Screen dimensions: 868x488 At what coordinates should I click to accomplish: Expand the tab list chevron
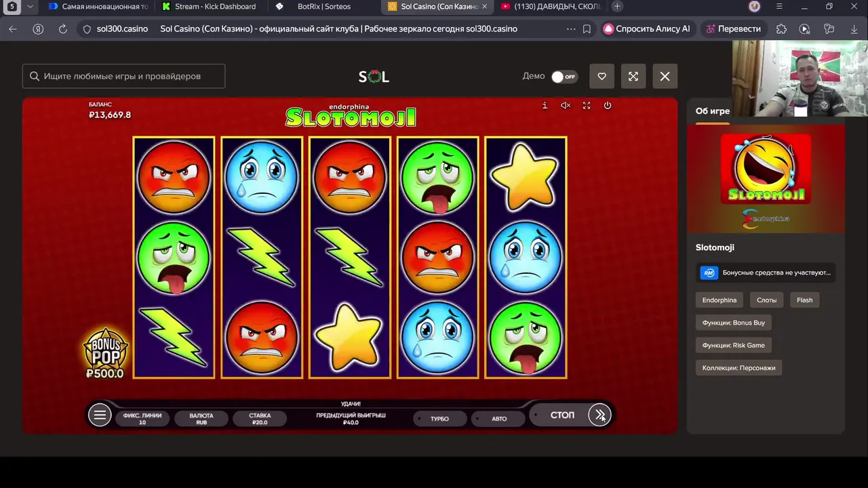30,7
